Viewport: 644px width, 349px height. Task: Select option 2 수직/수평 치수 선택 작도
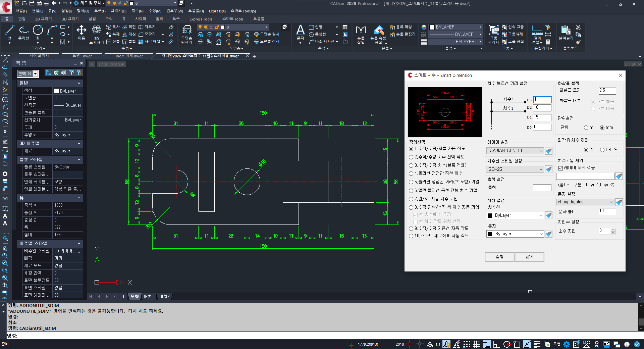pos(411,157)
